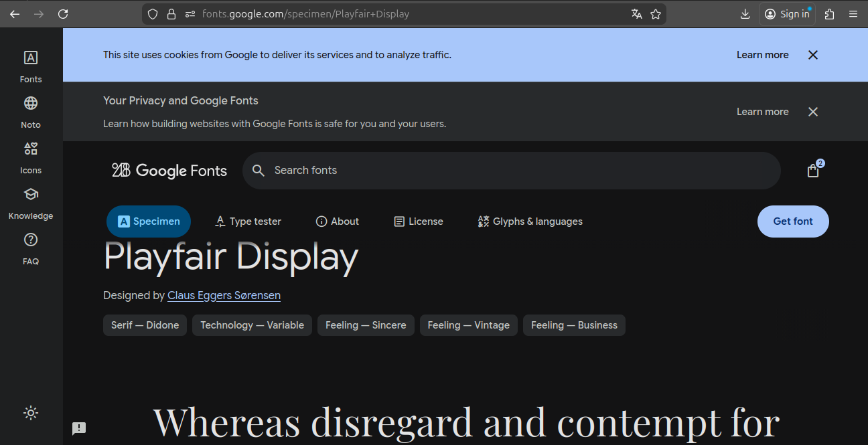Image resolution: width=868 pixels, height=445 pixels.
Task: Dismiss the cookies notice banner
Action: pos(813,55)
